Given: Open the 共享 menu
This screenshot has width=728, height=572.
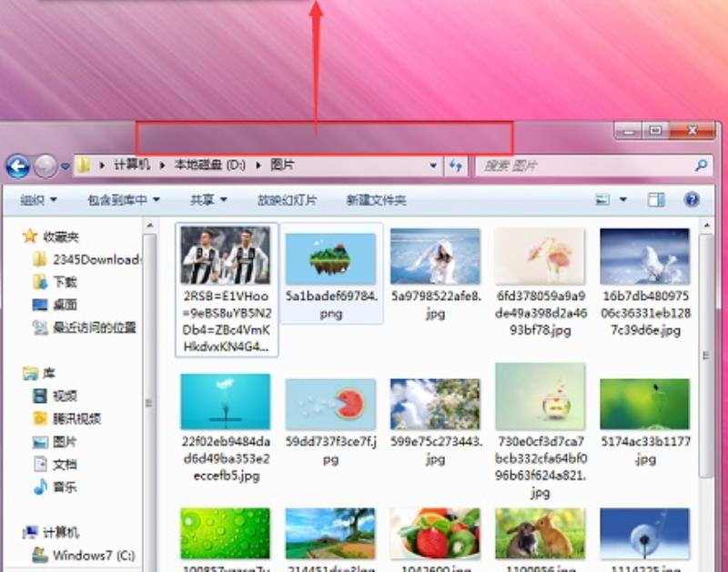Looking at the screenshot, I should pyautogui.click(x=208, y=200).
